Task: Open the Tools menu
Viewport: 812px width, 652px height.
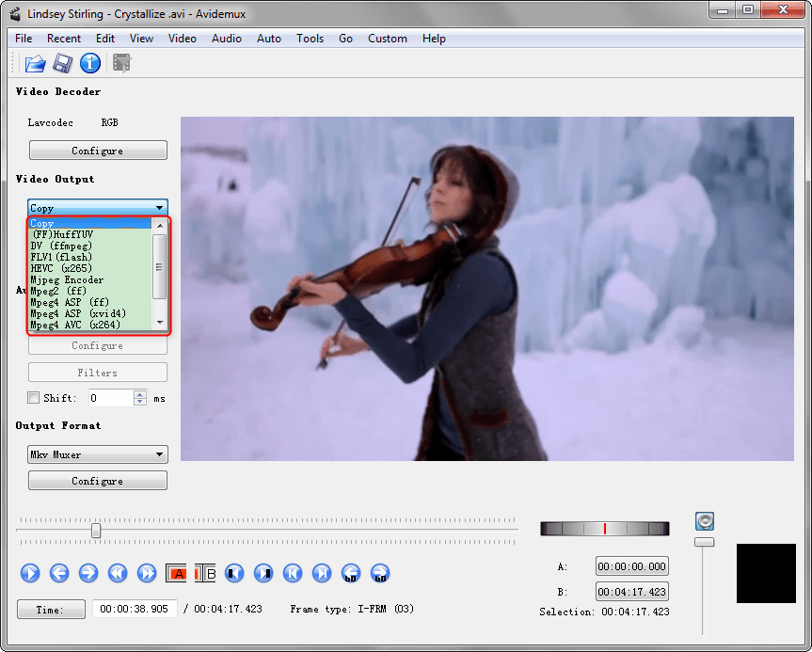Action: (x=310, y=39)
